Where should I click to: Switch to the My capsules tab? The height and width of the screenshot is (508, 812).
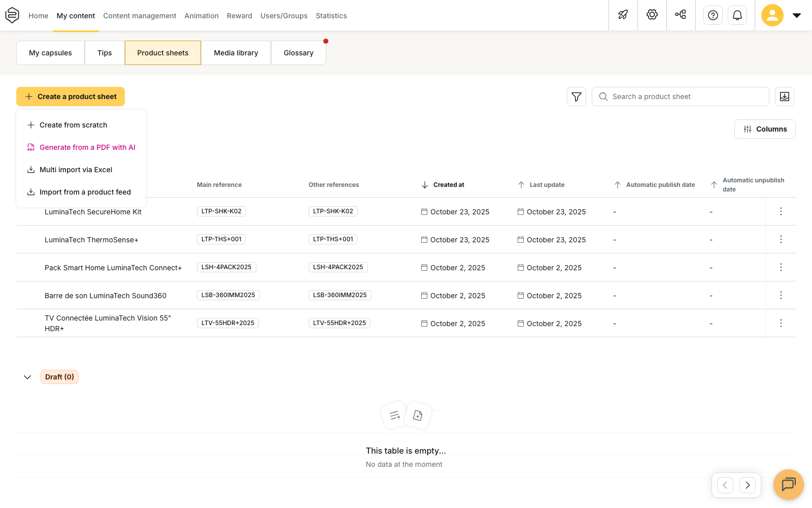point(50,53)
